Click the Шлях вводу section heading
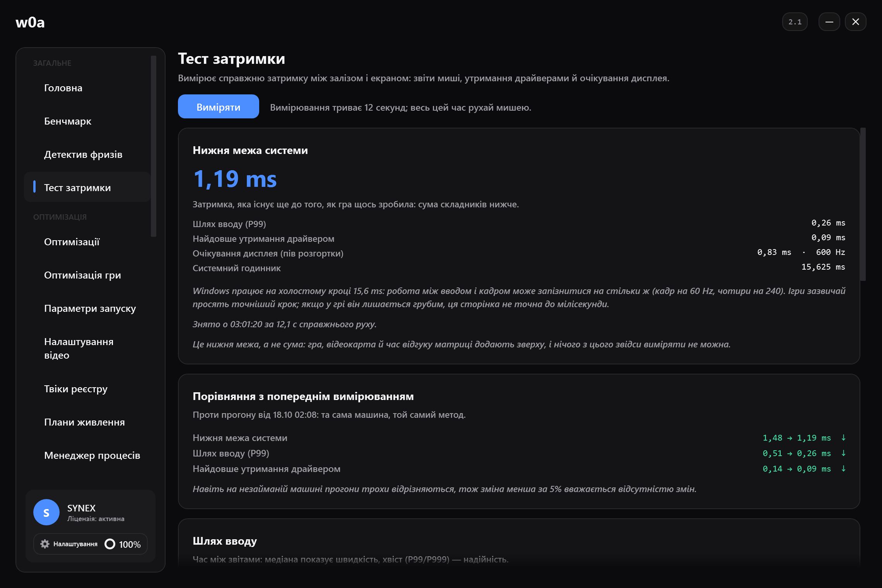The image size is (882, 588). pos(225,541)
